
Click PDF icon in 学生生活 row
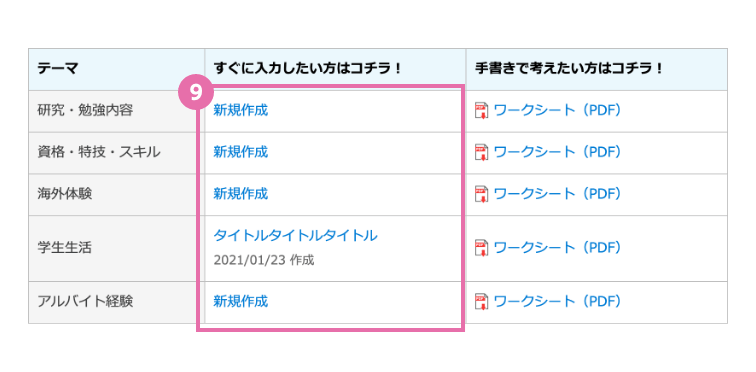(482, 248)
